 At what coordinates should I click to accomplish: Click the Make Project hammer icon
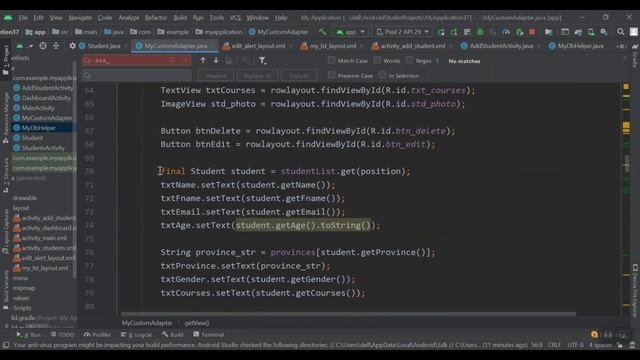(322, 32)
